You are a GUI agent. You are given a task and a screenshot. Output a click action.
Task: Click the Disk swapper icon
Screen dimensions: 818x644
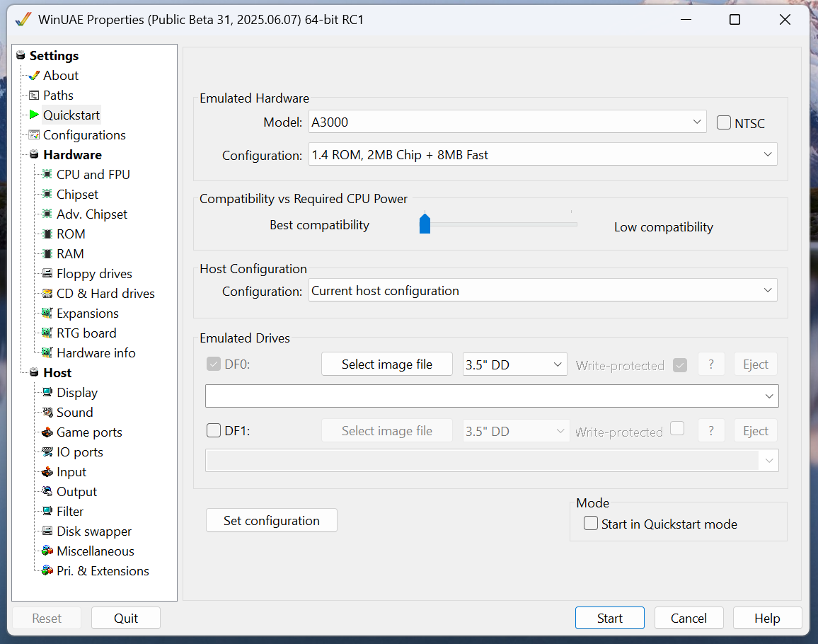[x=47, y=531]
